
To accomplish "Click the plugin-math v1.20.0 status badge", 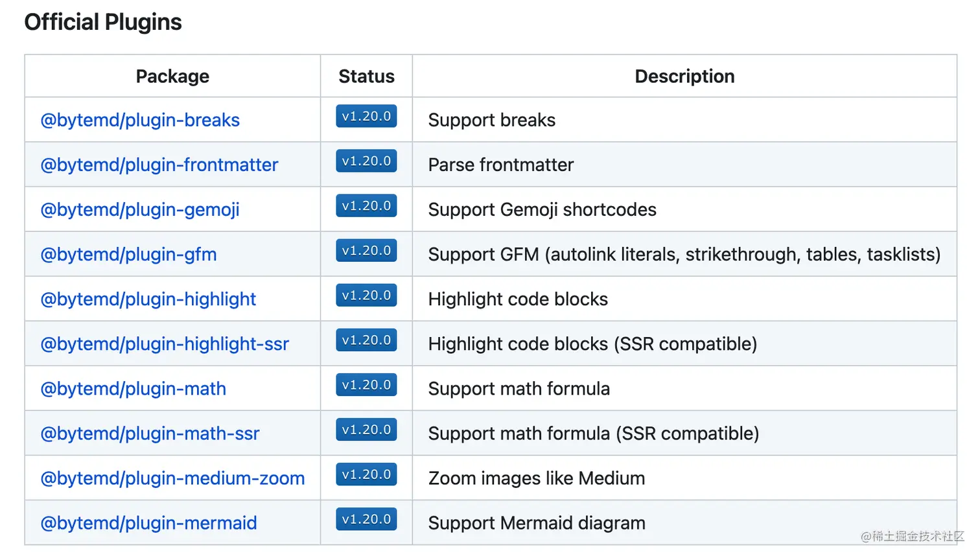I will click(x=366, y=384).
